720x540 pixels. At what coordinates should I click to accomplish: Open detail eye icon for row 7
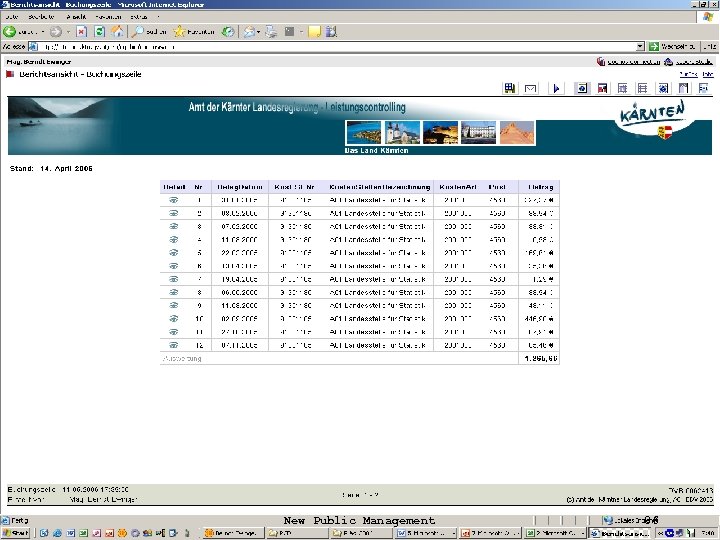pos(173,279)
